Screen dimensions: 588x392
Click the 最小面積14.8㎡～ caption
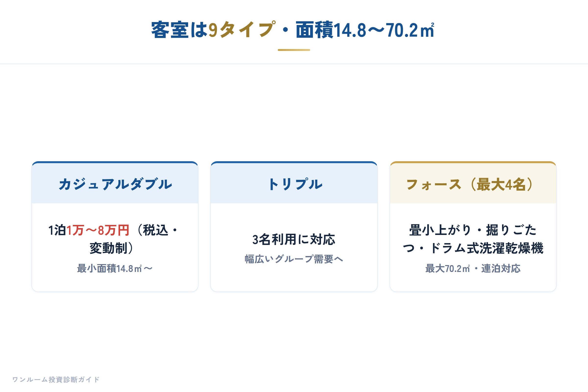[115, 269]
